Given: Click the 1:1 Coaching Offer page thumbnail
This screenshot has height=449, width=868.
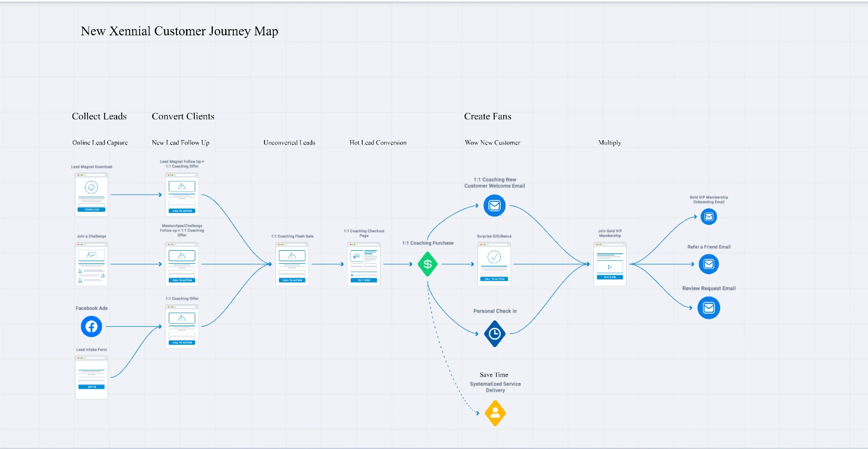Looking at the screenshot, I should [182, 326].
